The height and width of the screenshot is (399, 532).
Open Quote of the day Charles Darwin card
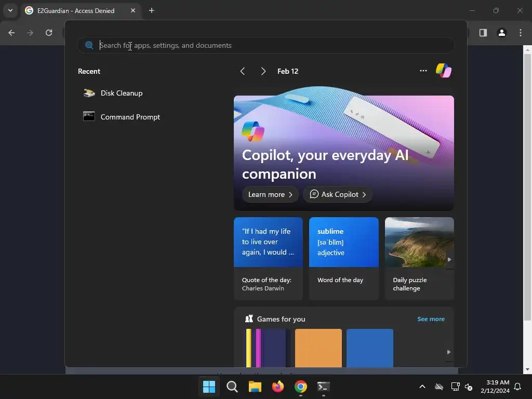[268, 259]
